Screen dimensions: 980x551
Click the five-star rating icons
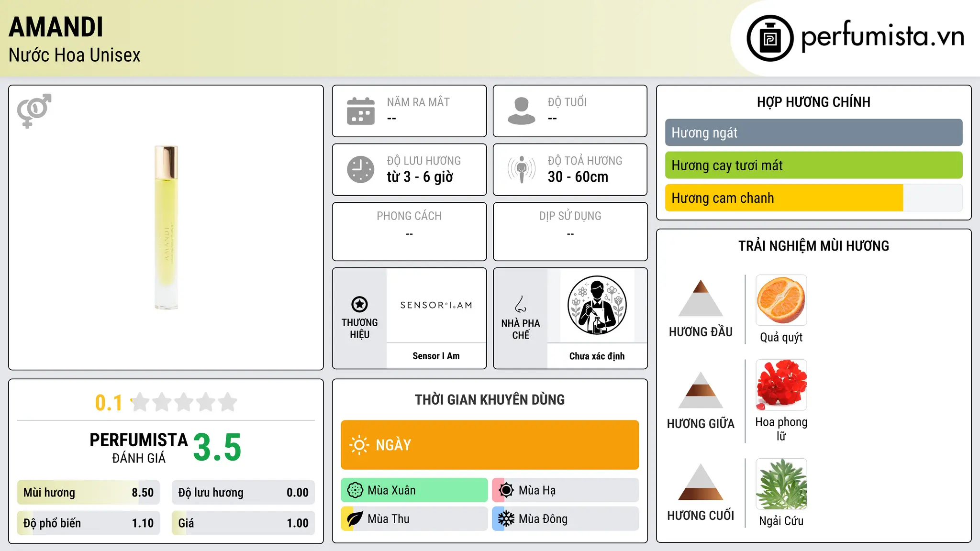(x=184, y=402)
